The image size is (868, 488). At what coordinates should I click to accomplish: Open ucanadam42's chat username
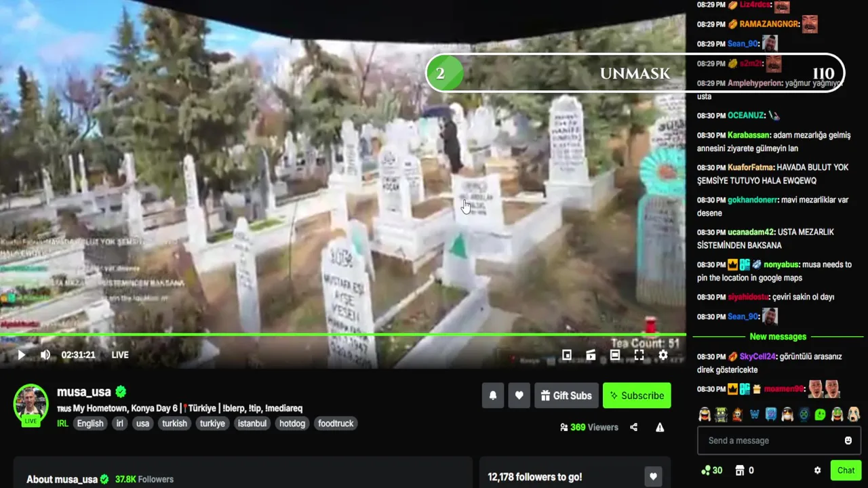(751, 232)
